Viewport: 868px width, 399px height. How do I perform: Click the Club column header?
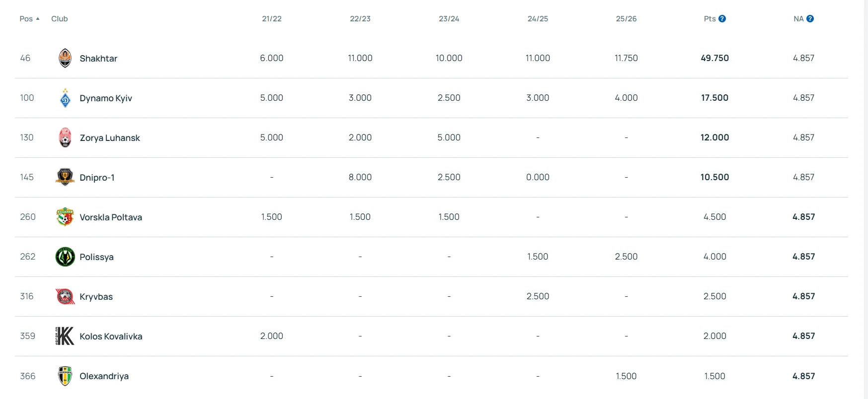(x=60, y=19)
